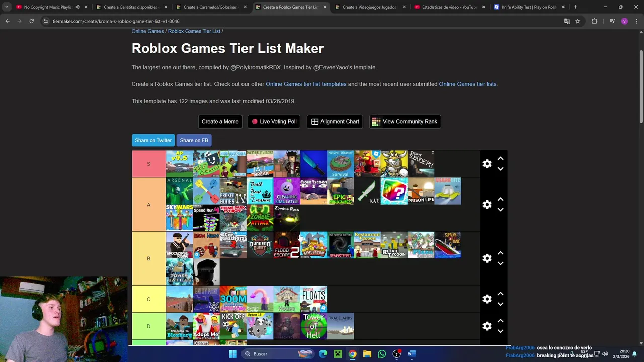Move B tier row up arrow

500,253
